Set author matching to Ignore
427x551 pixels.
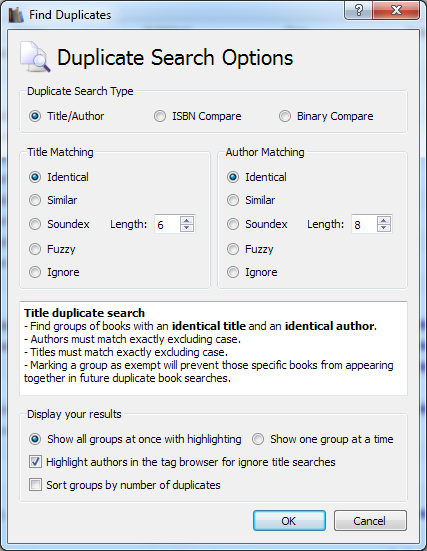point(252,272)
